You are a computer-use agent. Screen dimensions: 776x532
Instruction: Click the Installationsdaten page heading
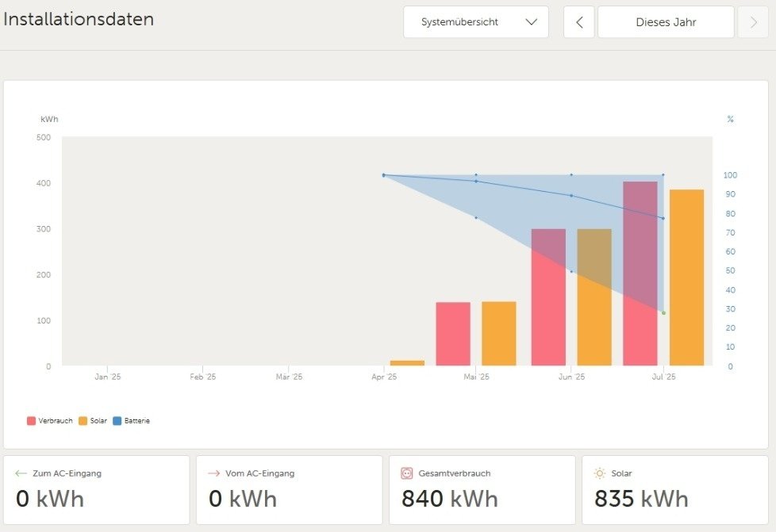79,20
